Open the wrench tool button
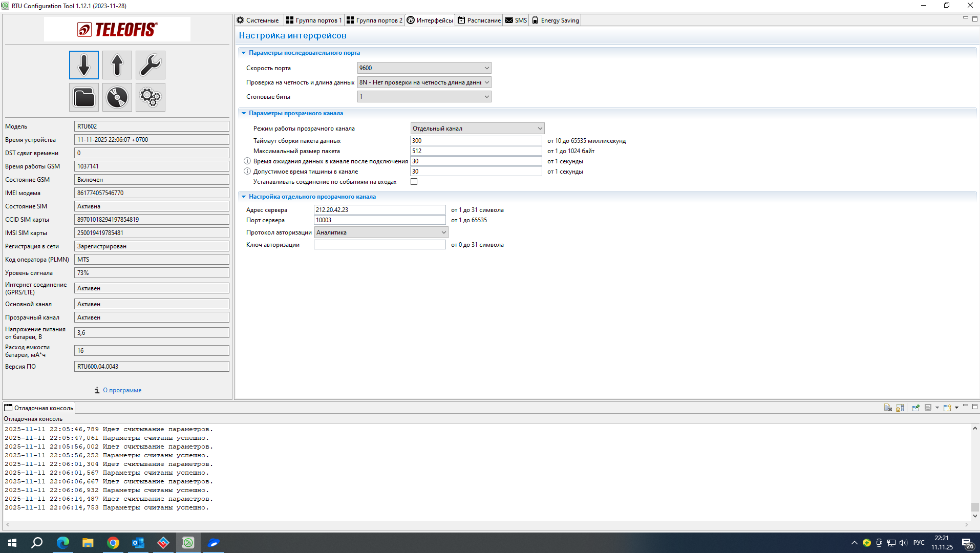The height and width of the screenshot is (553, 980). click(151, 65)
